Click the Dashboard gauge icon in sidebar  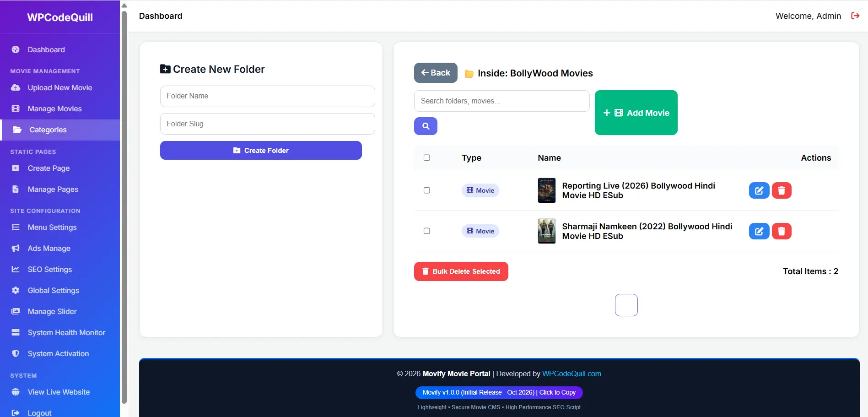tap(16, 49)
